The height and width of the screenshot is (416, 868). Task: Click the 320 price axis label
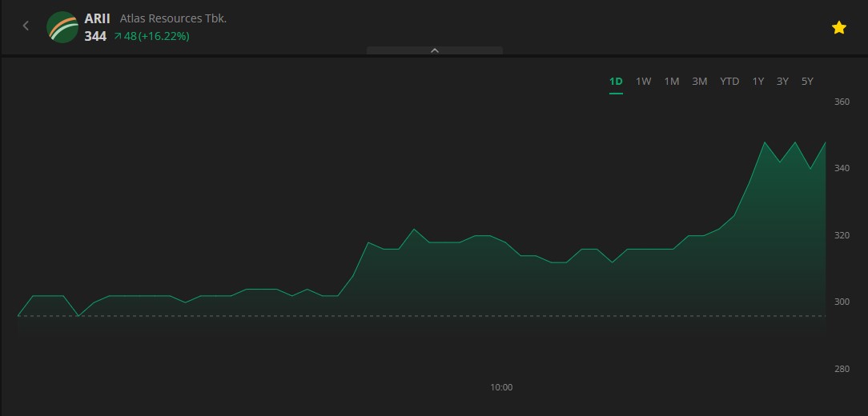(x=842, y=235)
